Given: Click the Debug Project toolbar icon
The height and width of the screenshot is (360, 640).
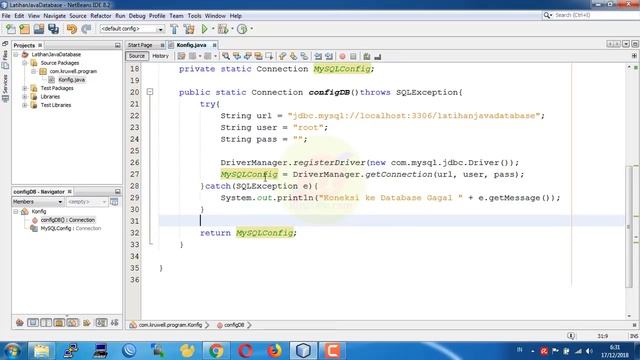Looking at the screenshot, I should pyautogui.click(x=223, y=29).
